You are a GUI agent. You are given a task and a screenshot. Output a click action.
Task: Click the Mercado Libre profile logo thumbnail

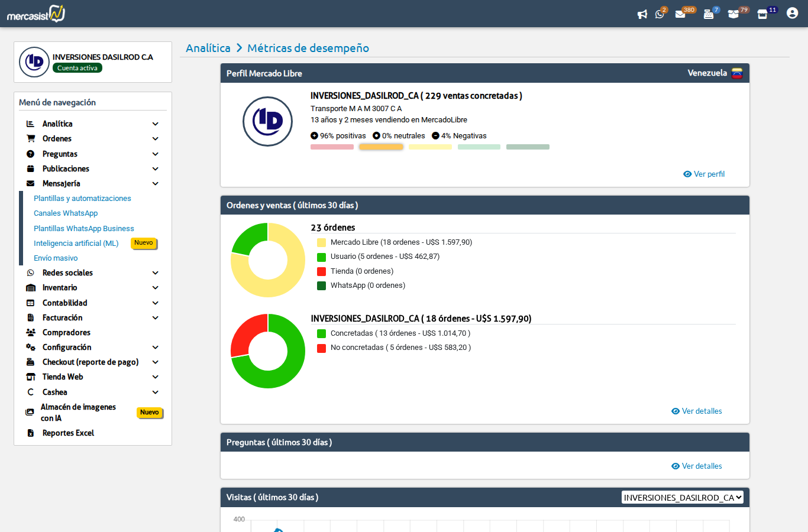pos(268,121)
